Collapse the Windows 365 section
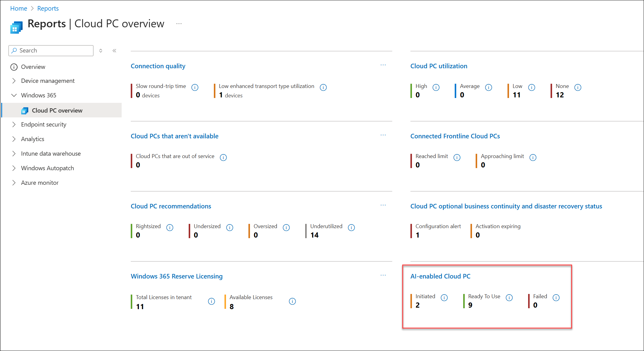 [x=14, y=95]
